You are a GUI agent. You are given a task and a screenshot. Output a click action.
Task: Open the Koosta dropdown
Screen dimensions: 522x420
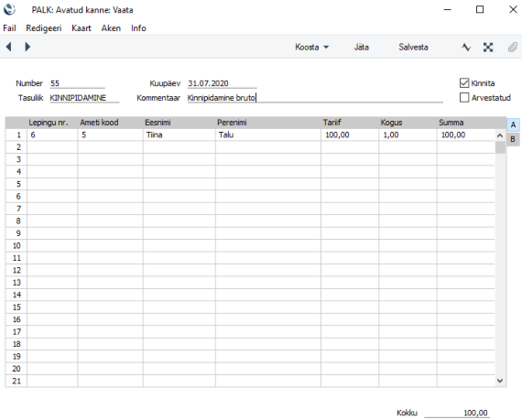[x=312, y=48]
